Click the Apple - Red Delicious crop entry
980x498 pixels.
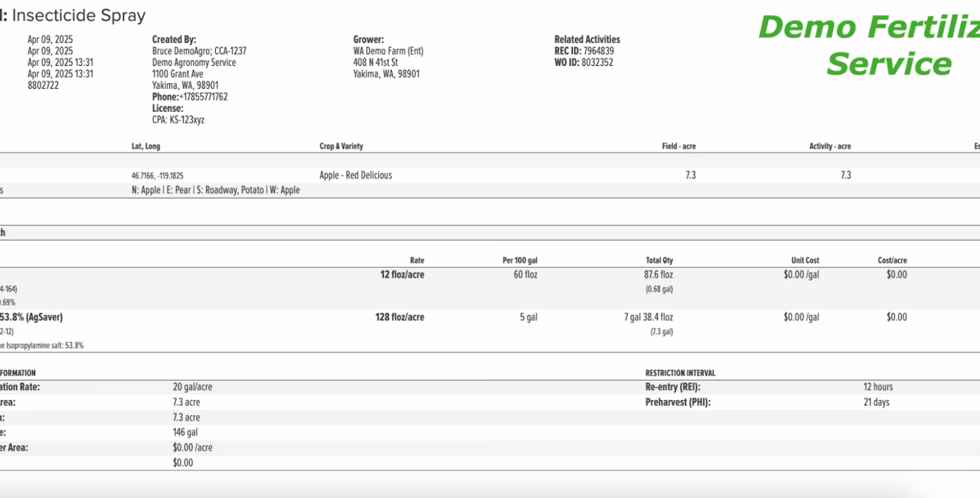(x=355, y=175)
